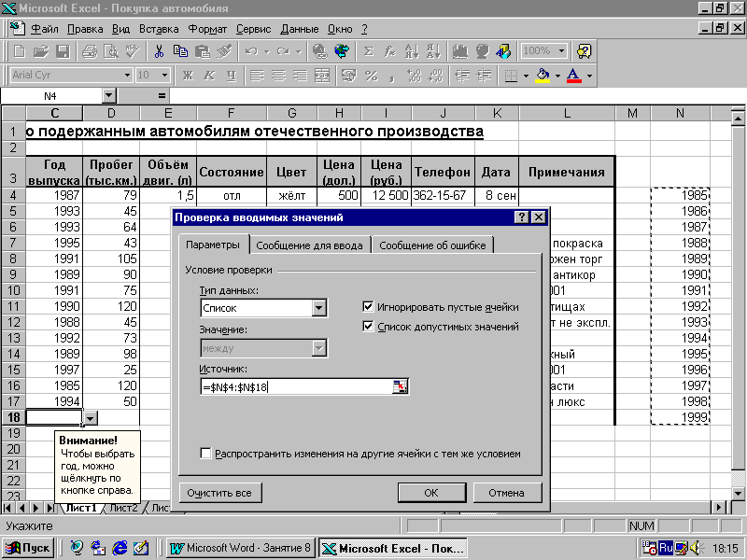The width and height of the screenshot is (747, 560).
Task: Switch to 'Сообщение об ошибке' tab
Action: tap(432, 245)
